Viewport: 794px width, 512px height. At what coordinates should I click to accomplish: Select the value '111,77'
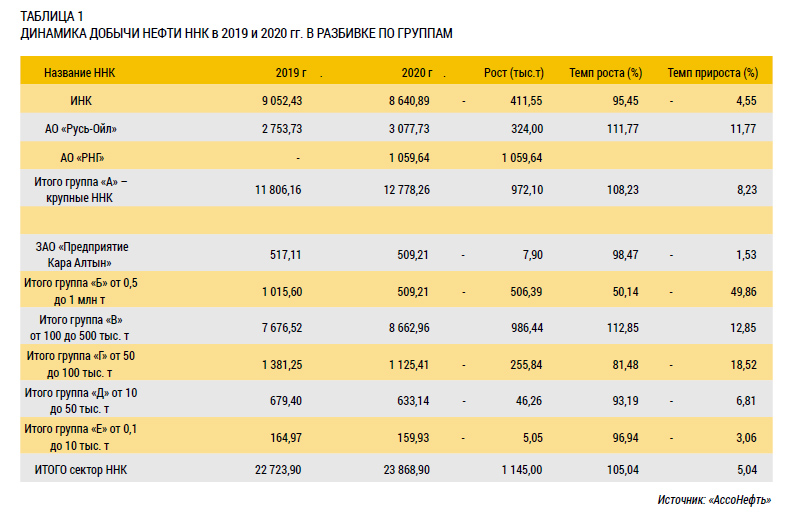[623, 129]
